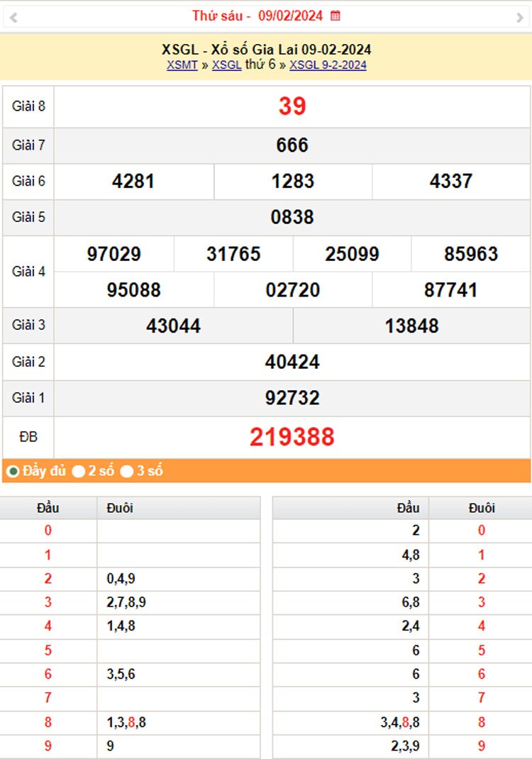Click the Giải 7 result 666
The image size is (532, 759).
tap(292, 145)
